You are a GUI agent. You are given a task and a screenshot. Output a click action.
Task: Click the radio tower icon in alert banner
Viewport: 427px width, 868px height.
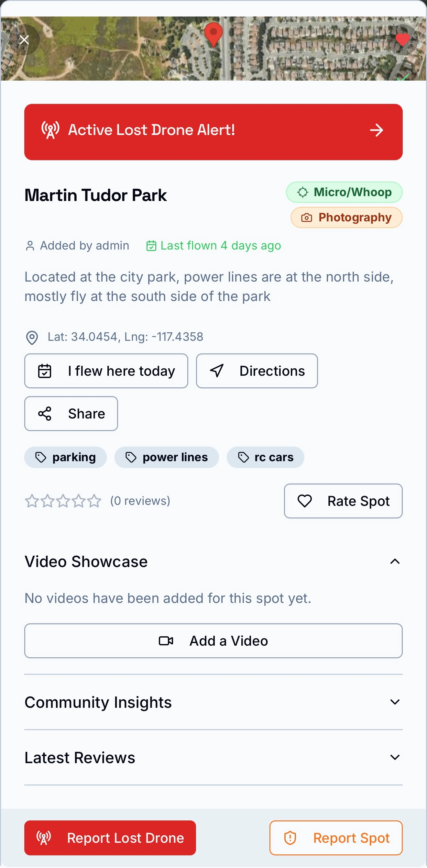point(50,130)
